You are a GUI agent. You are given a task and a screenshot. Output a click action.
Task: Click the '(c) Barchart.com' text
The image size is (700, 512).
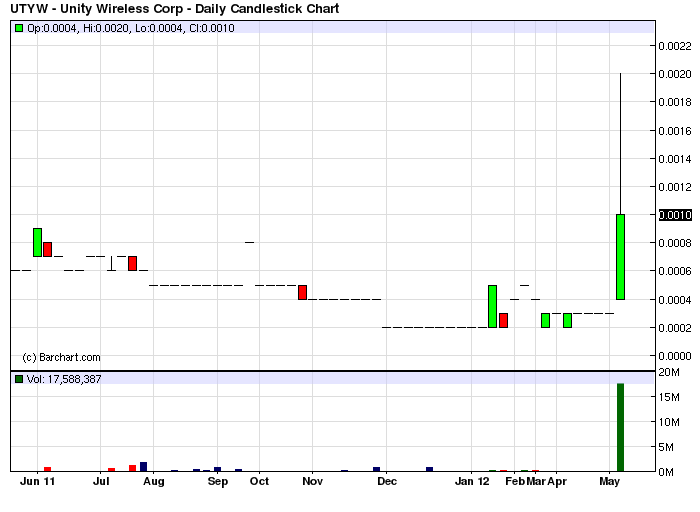click(x=61, y=358)
